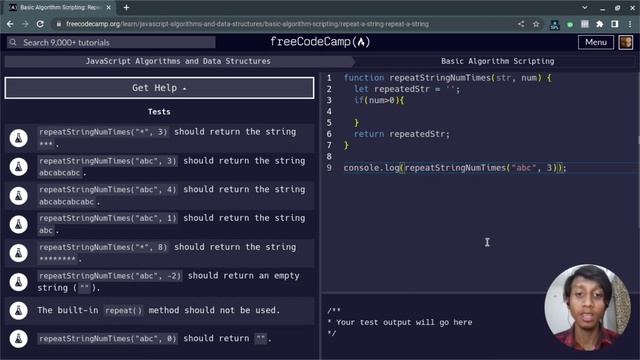Toggle the browser side panel icon
The image size is (640, 360).
click(615, 24)
